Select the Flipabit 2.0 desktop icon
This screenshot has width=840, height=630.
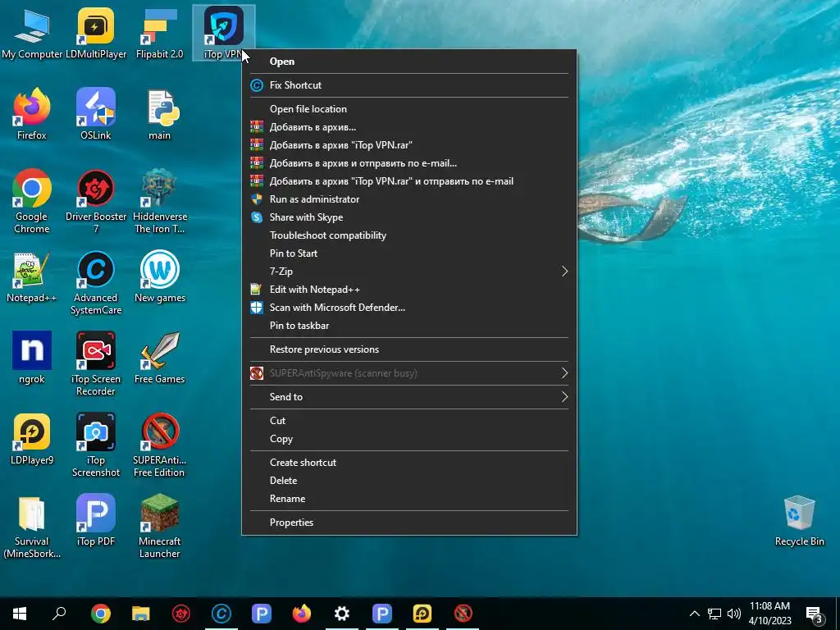(x=160, y=33)
